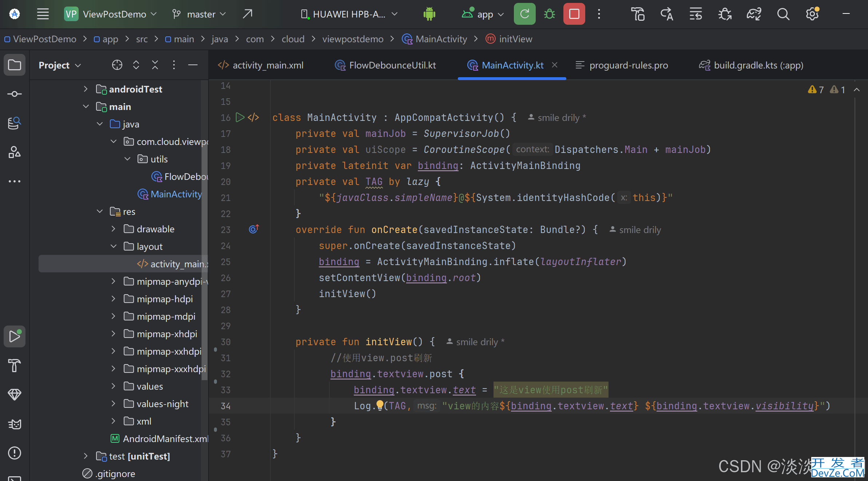Viewport: 868px width, 481px height.
Task: Click the translate icon in toolbar
Action: click(666, 14)
